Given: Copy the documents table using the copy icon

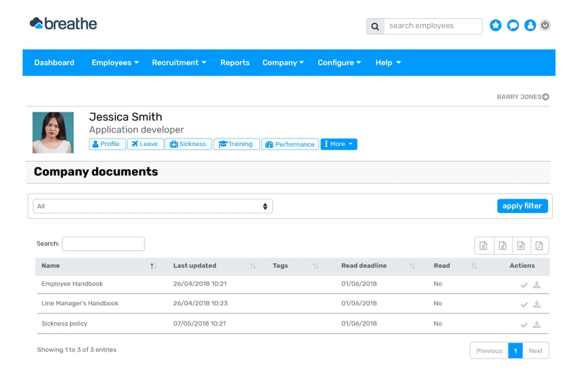Looking at the screenshot, I should click(521, 246).
